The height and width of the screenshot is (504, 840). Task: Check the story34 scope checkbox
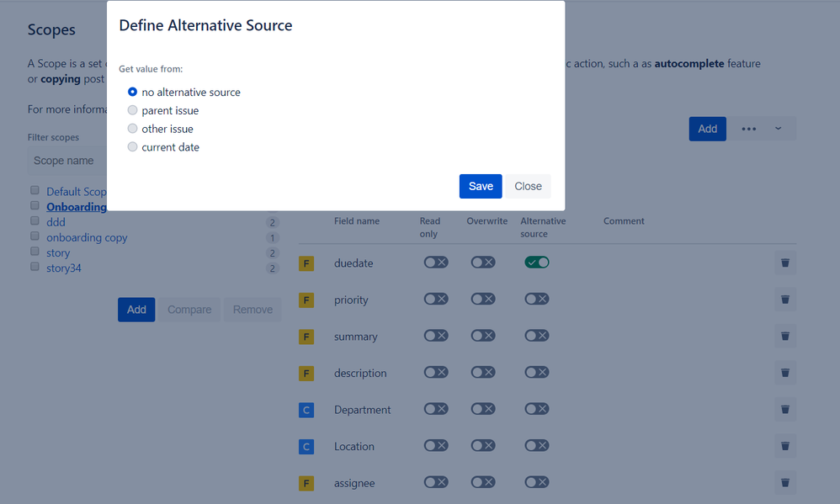(x=35, y=266)
